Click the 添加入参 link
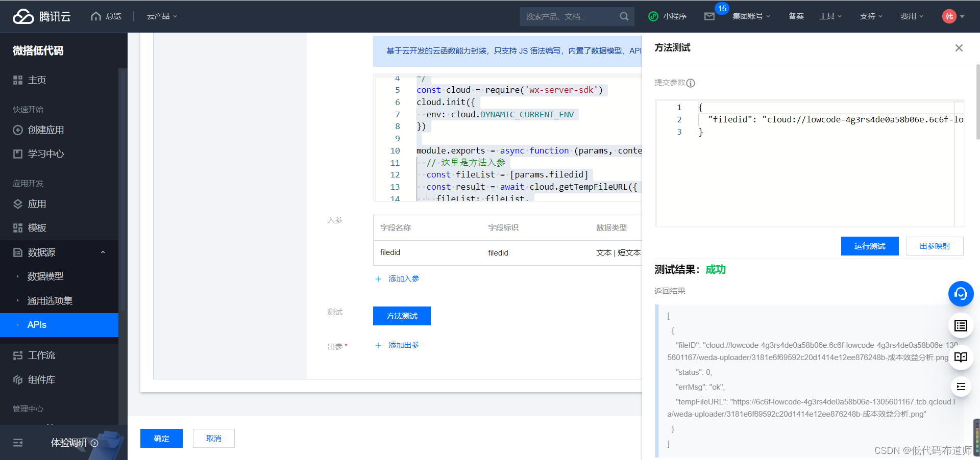Viewport: 980px width, 460px height. point(404,279)
